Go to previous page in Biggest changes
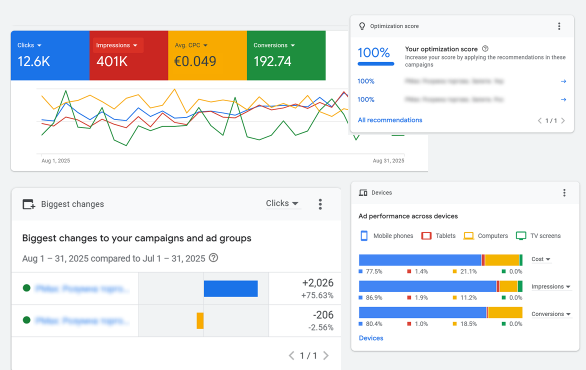This screenshot has width=586, height=370. click(292, 355)
